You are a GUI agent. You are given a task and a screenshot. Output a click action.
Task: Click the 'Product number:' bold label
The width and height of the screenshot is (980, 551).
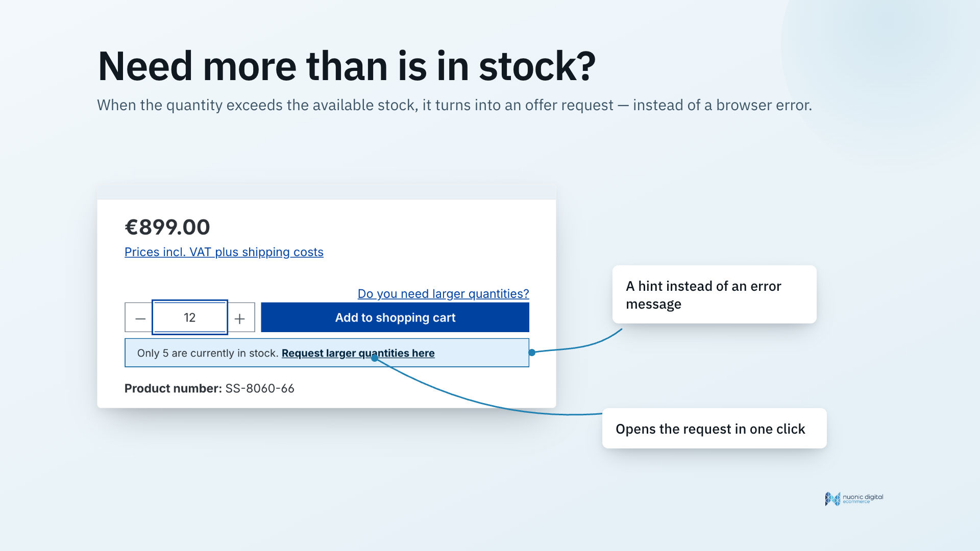pos(173,388)
